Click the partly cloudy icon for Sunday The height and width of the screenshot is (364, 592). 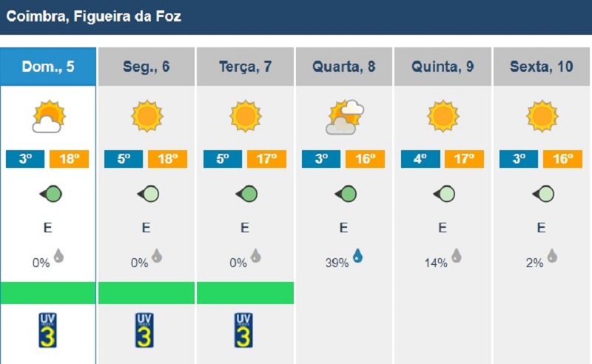click(49, 116)
